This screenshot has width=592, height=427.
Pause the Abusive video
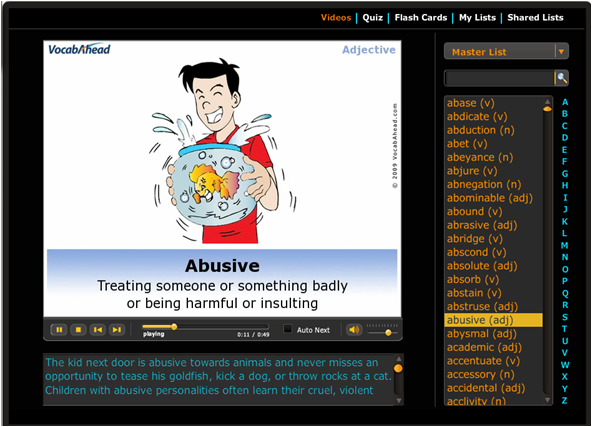(x=59, y=330)
